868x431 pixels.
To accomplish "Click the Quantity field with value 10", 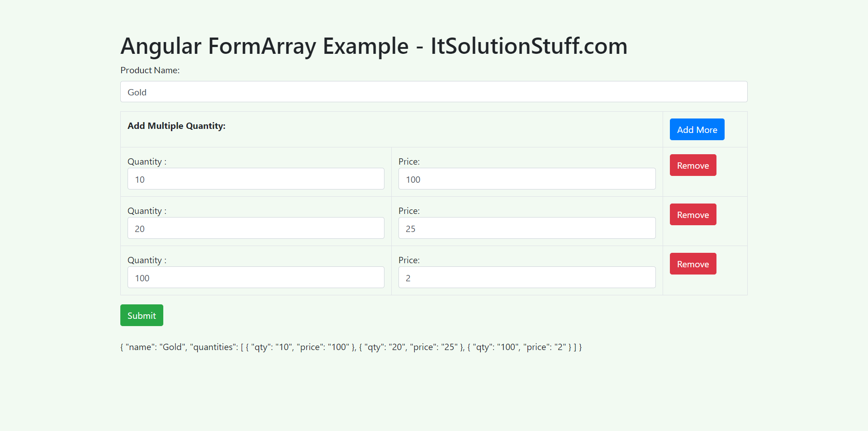I will click(256, 179).
